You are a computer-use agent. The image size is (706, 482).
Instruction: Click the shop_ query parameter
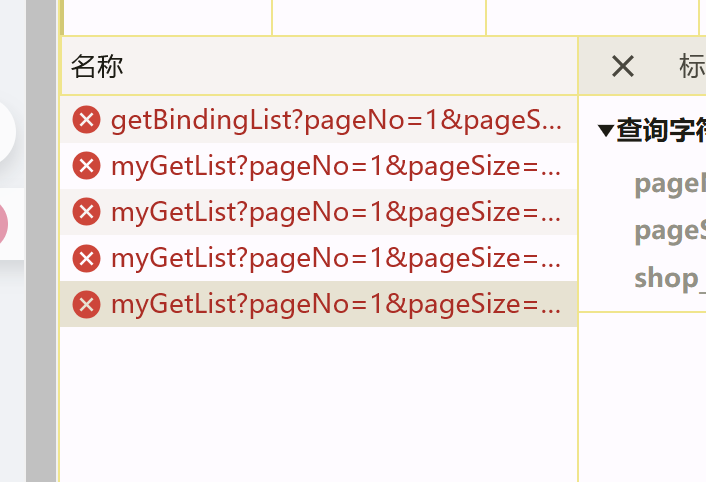[x=665, y=277]
